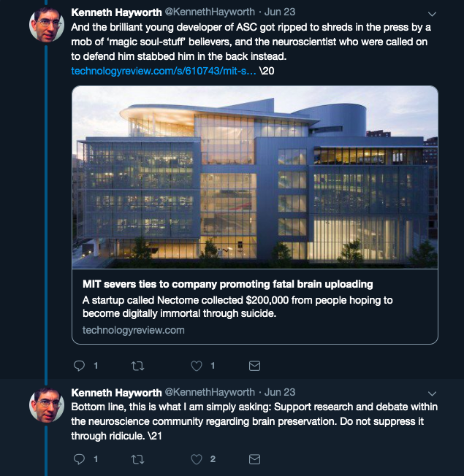464x476 pixels.
Task: Retweet the 'Bottom line' tweet
Action: pos(137,459)
